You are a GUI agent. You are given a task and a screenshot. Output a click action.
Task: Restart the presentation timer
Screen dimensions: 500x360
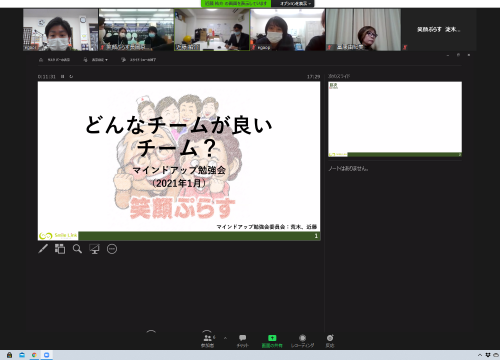click(x=71, y=76)
